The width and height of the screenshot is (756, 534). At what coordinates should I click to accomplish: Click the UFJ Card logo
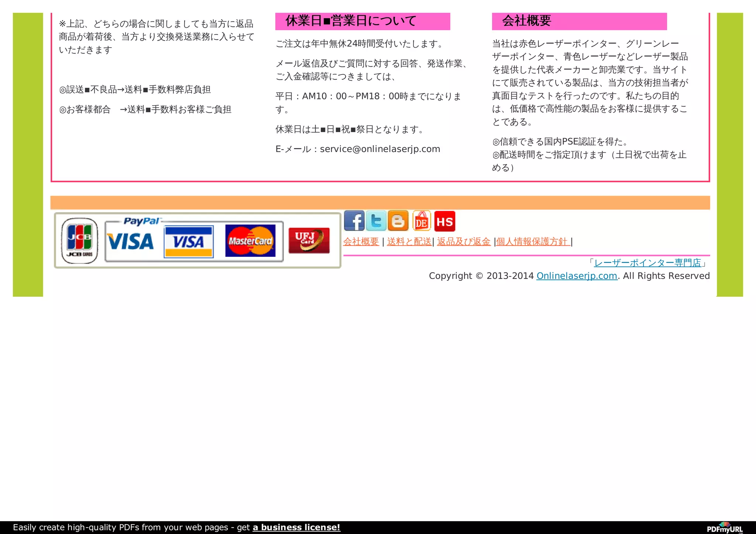309,240
